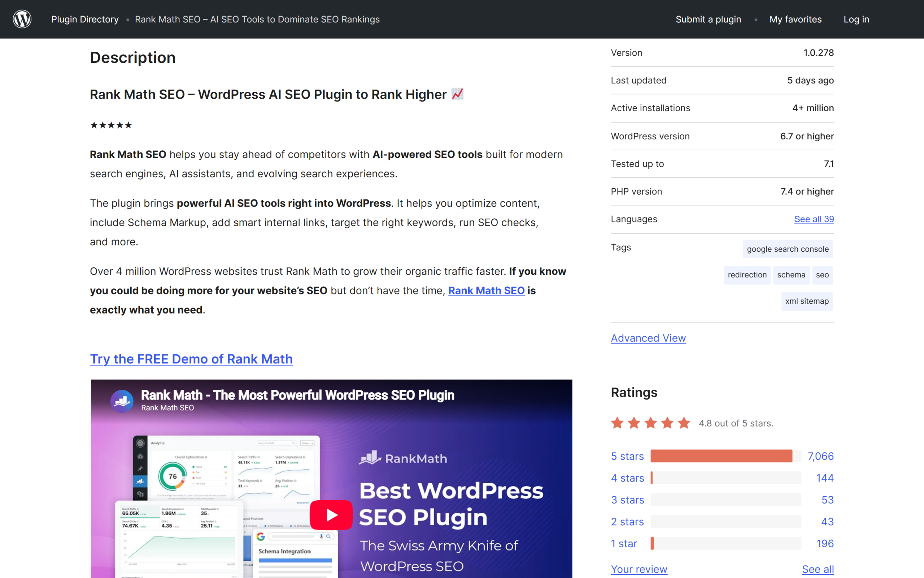Viewport: 924px width, 578px height.
Task: Open the 43 two-star reviews count
Action: pyautogui.click(x=827, y=521)
